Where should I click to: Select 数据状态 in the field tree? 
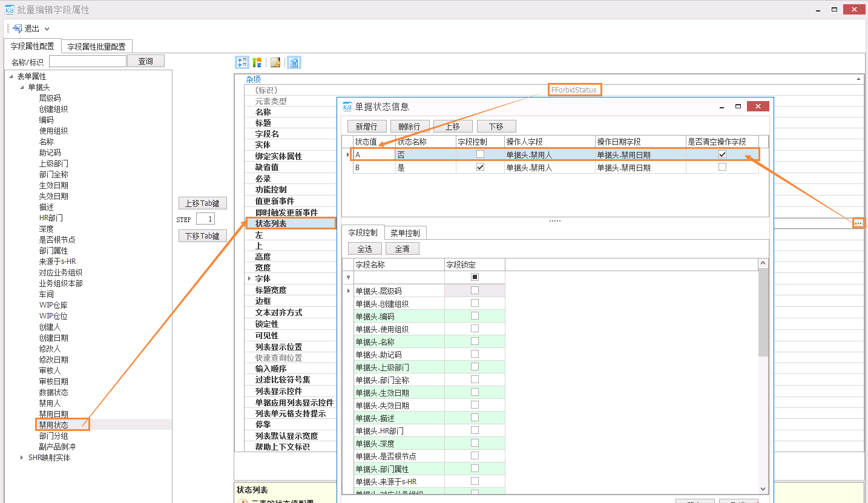pos(54,392)
